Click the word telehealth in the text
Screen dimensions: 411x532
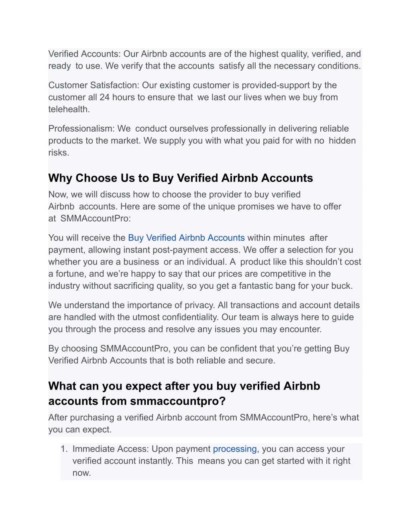click(68, 109)
